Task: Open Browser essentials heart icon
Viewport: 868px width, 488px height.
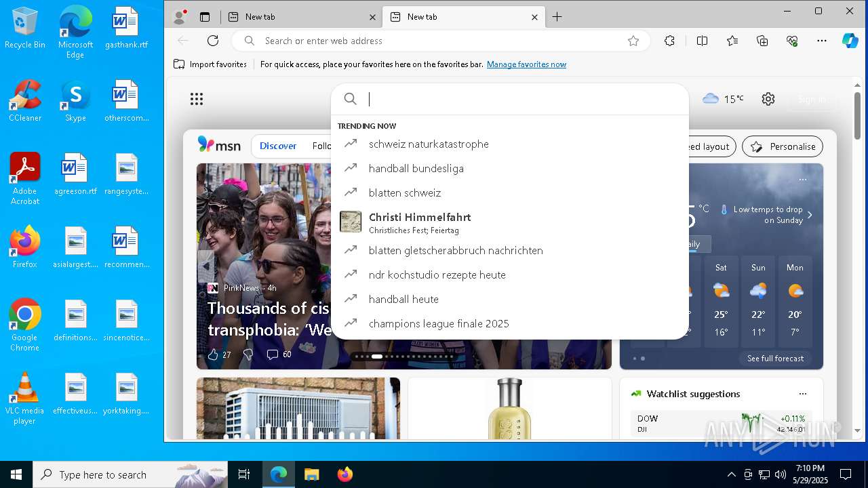Action: [x=792, y=41]
